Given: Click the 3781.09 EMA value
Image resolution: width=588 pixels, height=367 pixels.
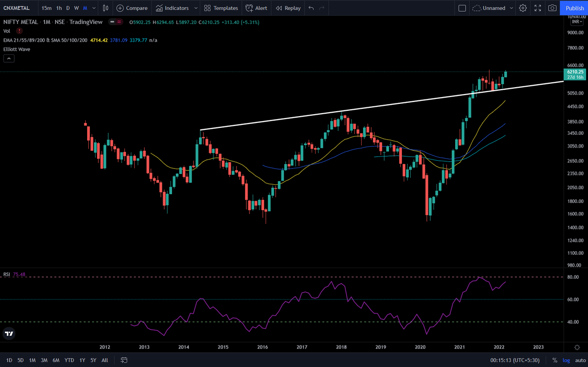Looking at the screenshot, I should (x=119, y=40).
